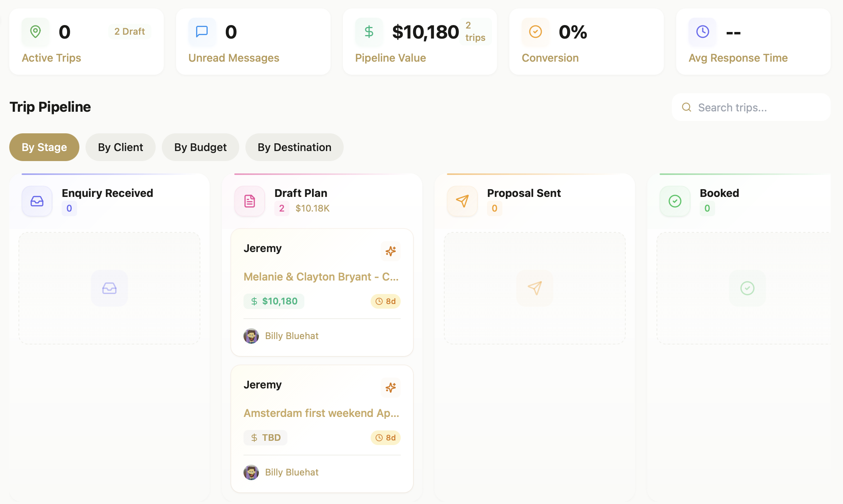843x504 pixels.
Task: Click the $10,180 price badge
Action: 274,301
